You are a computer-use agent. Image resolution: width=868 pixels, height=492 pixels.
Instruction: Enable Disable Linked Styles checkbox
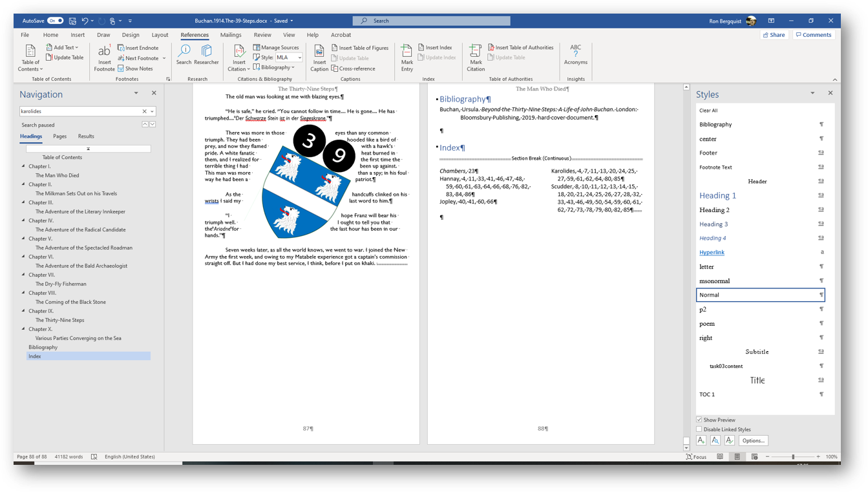[x=699, y=429]
